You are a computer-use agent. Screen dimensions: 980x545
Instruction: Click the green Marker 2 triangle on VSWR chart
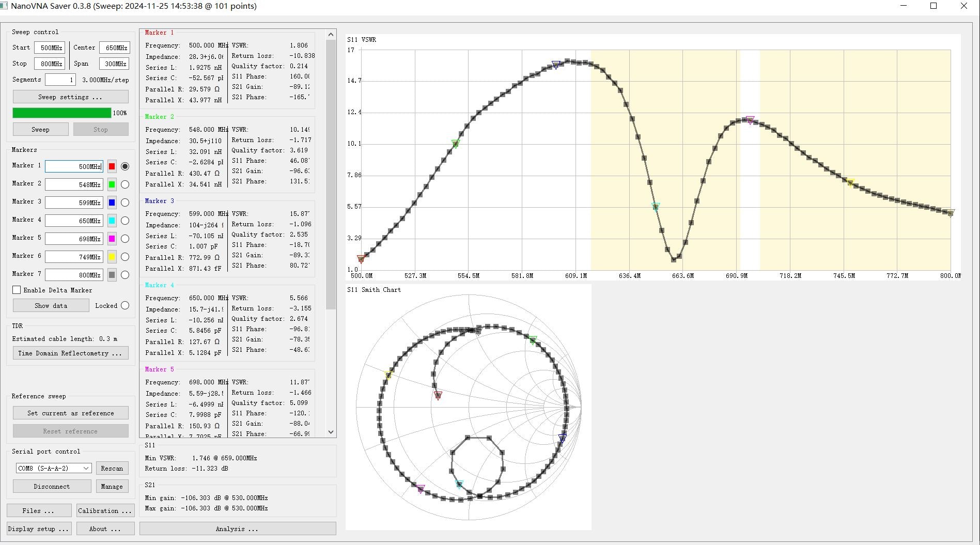[456, 143]
